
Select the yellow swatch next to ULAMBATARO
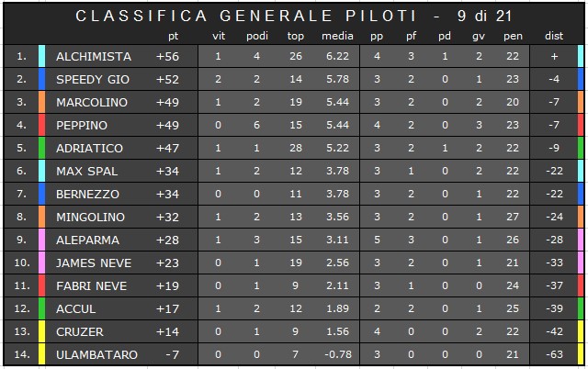click(41, 354)
